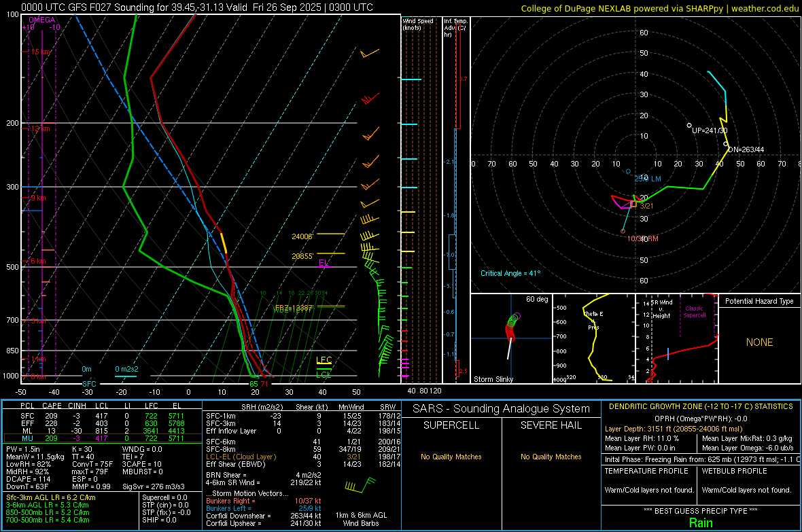Click the 60 deg slinky angle text
The image size is (802, 532).
536,299
